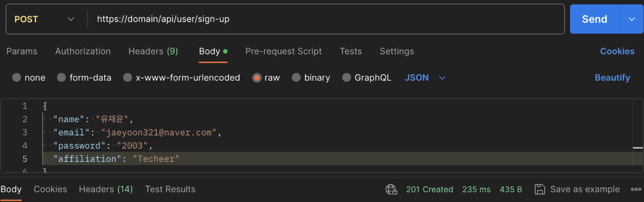Click the "password": "2003" line

[103, 146]
